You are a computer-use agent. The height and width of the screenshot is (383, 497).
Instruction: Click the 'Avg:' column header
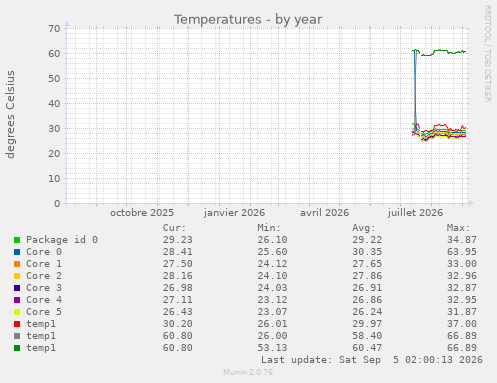click(364, 228)
